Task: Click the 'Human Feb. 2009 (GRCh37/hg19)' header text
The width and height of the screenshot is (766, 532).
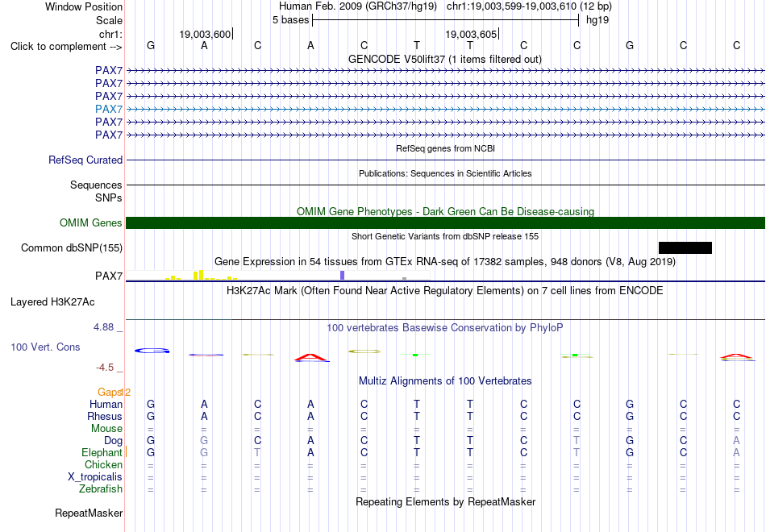Action: pyautogui.click(x=360, y=6)
